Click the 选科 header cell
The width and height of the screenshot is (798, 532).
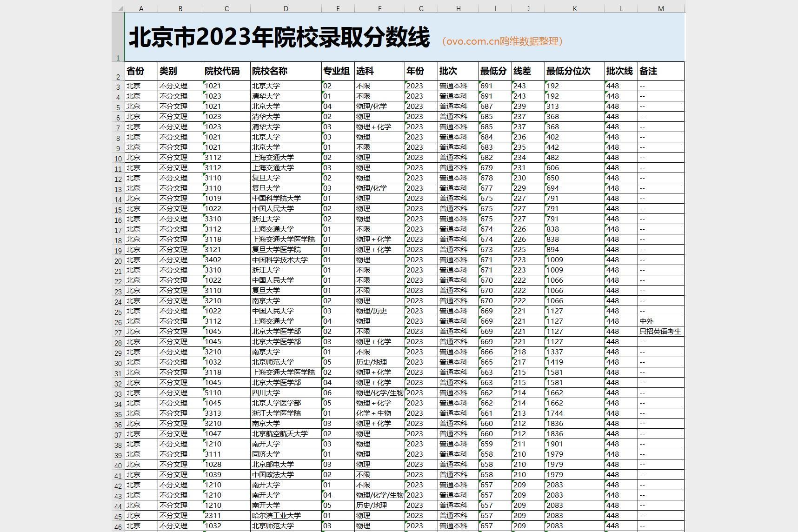379,71
